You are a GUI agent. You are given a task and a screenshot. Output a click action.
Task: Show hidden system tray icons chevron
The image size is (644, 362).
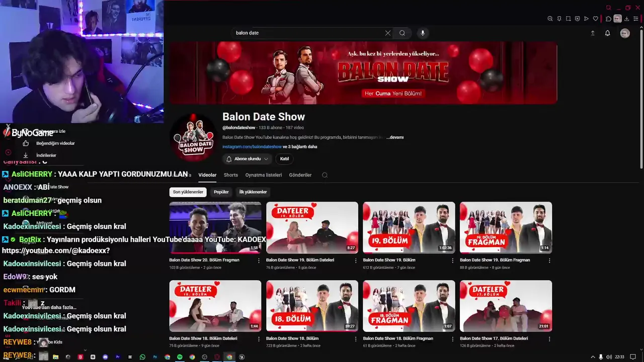[x=592, y=357]
